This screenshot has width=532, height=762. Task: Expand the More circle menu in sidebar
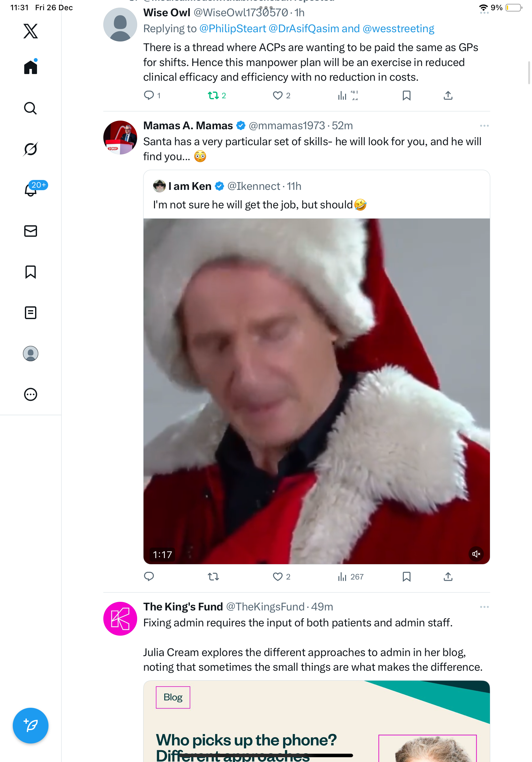pyautogui.click(x=31, y=394)
